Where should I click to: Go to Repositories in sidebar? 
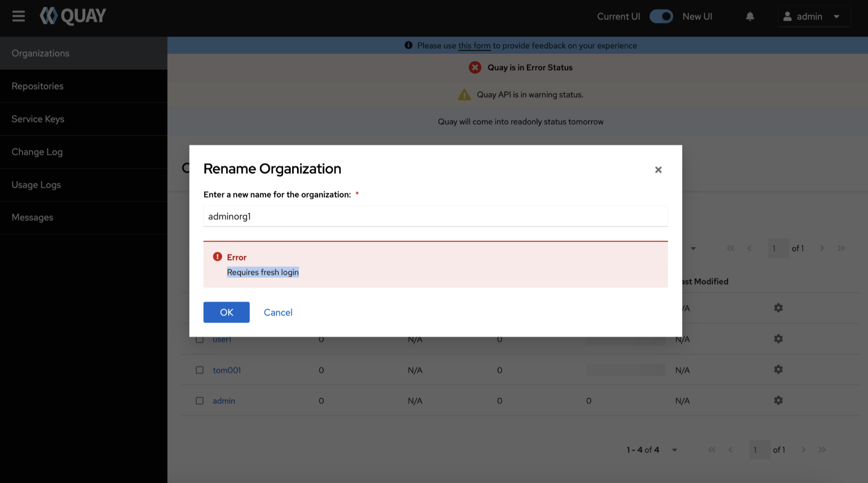(x=38, y=86)
